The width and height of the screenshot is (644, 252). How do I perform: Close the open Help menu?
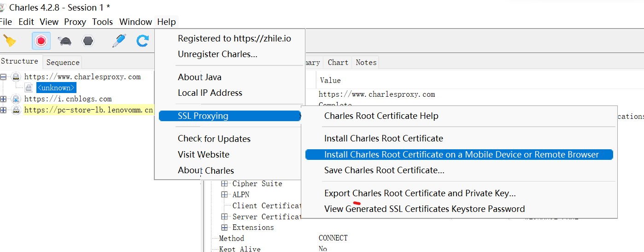(166, 22)
